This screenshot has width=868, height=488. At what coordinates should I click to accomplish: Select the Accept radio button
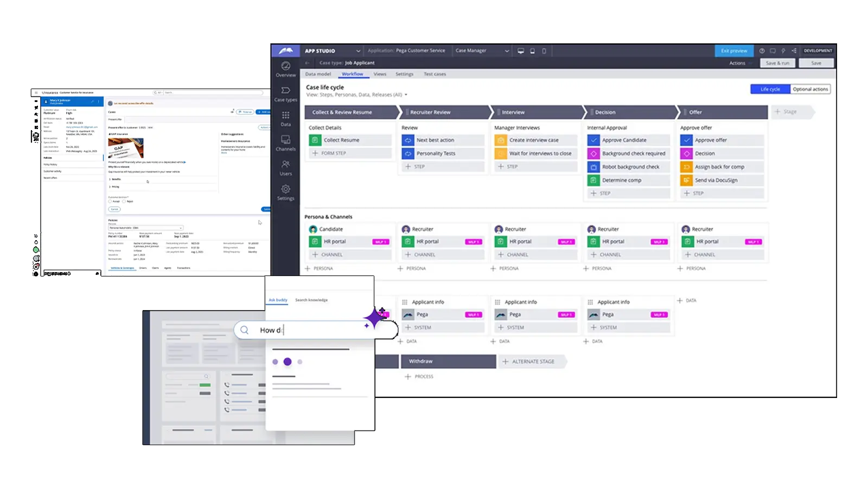(110, 201)
